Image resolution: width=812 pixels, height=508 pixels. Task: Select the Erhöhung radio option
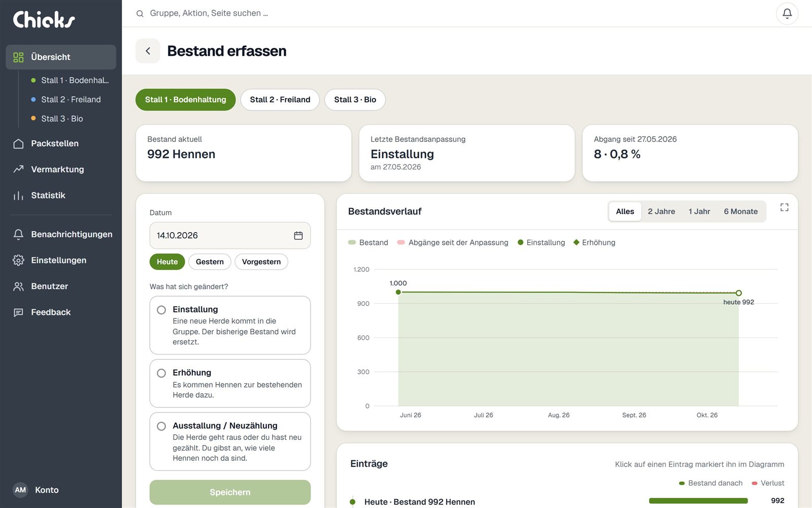tap(230, 384)
